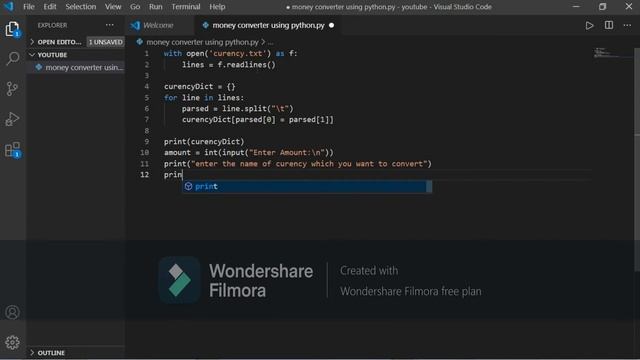640x360 pixels.
Task: Click Python file icon in YOUTUBE folder
Action: point(39,67)
